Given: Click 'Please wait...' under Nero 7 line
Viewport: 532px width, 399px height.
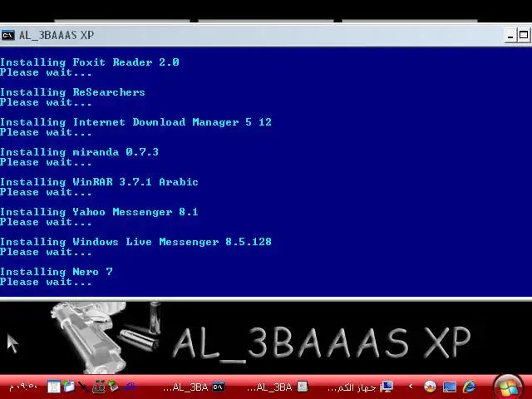Looking at the screenshot, I should click(x=46, y=282).
